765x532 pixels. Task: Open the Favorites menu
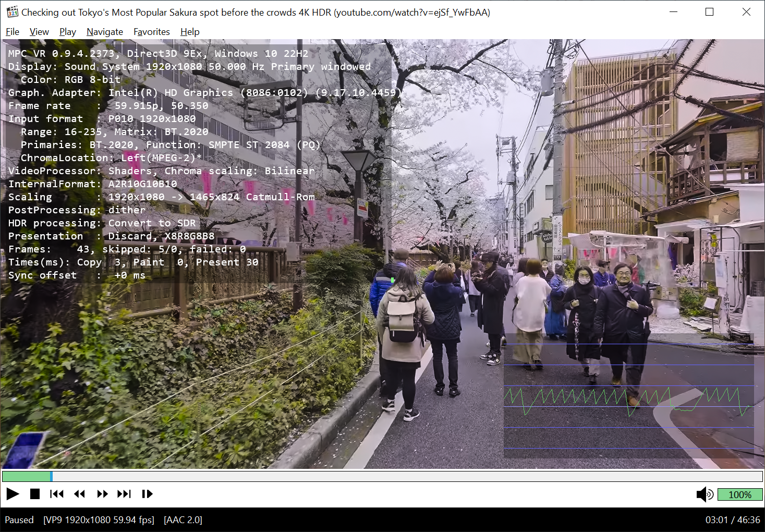(x=152, y=32)
